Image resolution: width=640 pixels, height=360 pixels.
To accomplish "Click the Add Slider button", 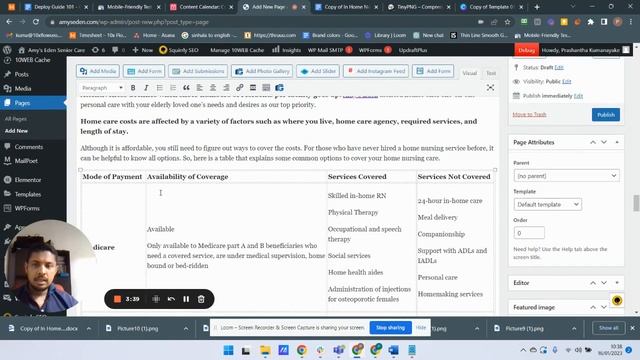I will coord(318,71).
